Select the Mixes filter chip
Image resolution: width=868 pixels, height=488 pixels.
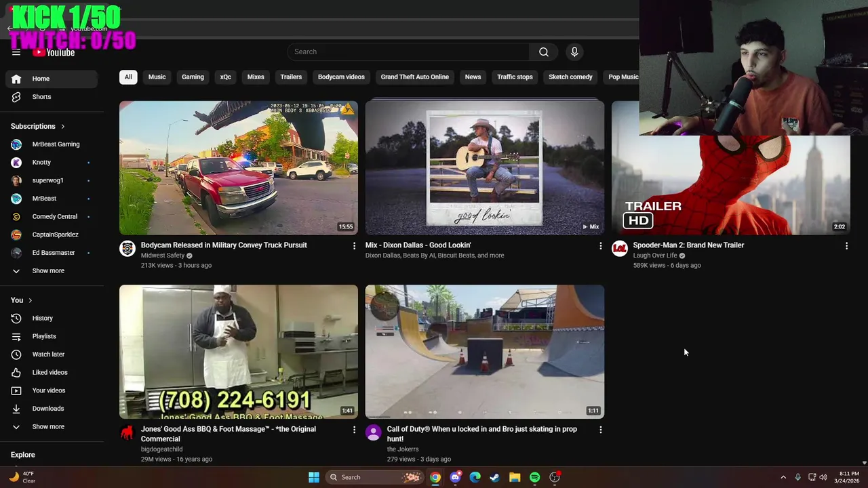tap(256, 77)
